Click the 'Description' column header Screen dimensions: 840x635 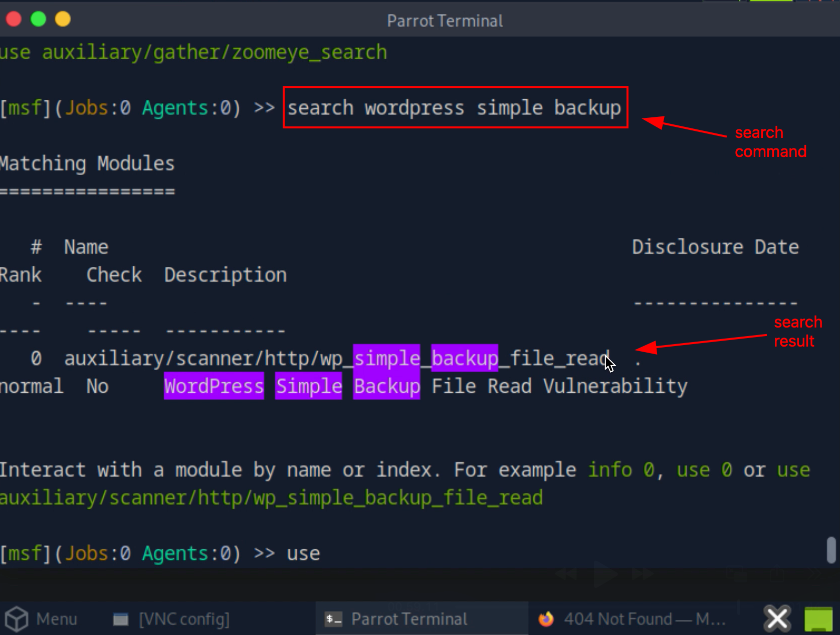[x=226, y=275]
